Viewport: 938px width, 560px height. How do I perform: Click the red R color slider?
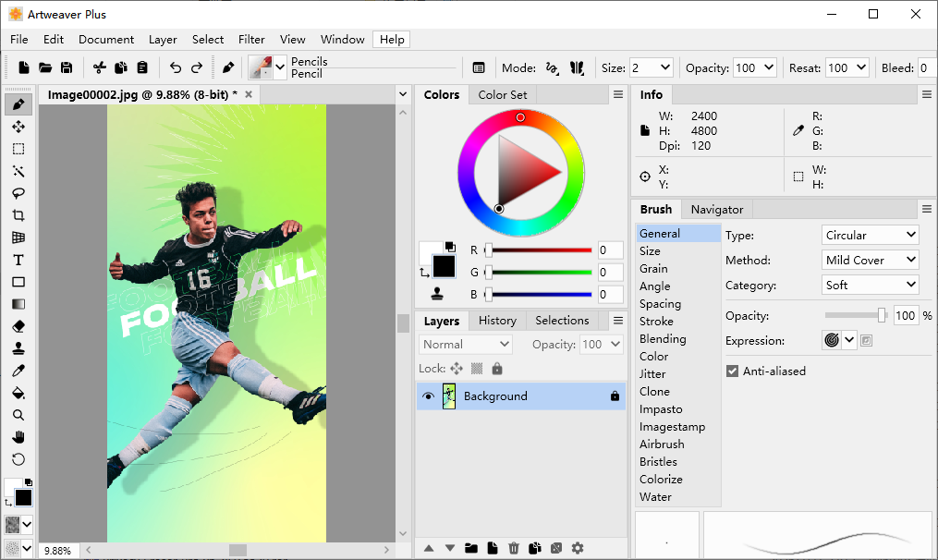coord(540,250)
